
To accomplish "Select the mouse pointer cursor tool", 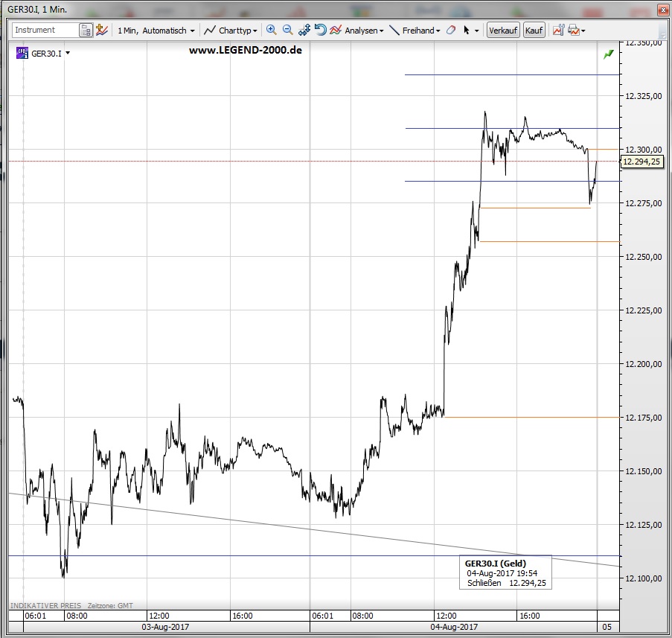I will point(467,30).
